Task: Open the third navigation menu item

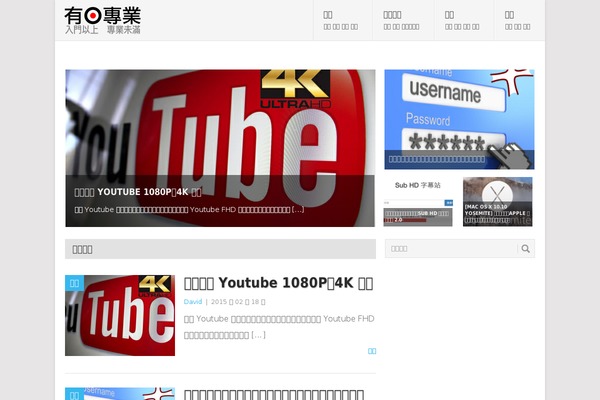Action: (464, 20)
